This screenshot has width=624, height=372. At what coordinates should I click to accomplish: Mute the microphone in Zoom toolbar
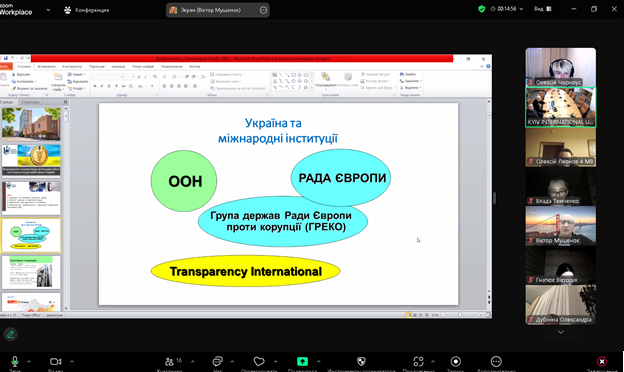pyautogui.click(x=15, y=361)
